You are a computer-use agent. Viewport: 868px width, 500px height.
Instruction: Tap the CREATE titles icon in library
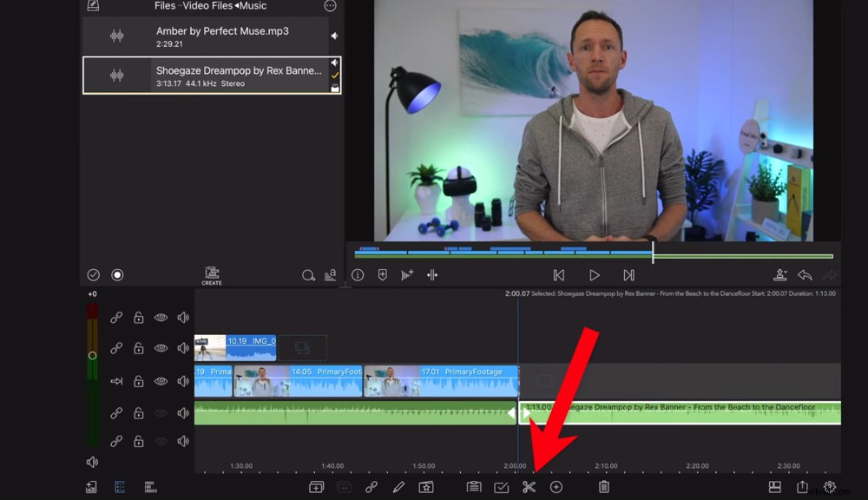[210, 273]
